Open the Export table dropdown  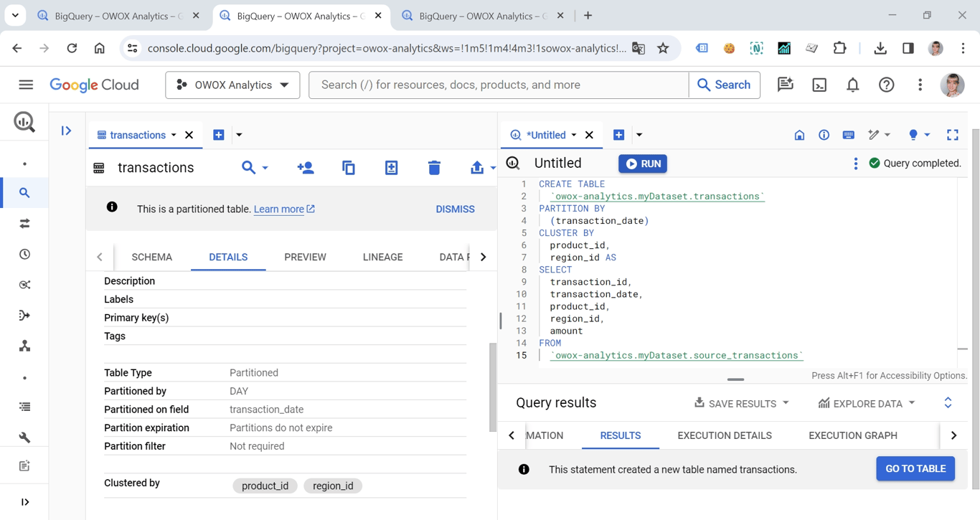click(483, 168)
